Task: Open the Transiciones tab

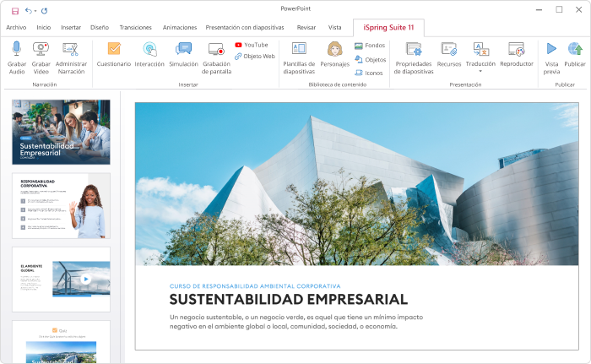Action: tap(135, 28)
